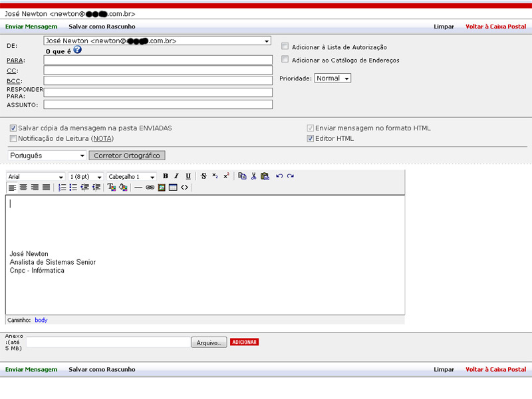Viewport: 532px width, 399px height.
Task: Undo the last edit
Action: click(279, 176)
